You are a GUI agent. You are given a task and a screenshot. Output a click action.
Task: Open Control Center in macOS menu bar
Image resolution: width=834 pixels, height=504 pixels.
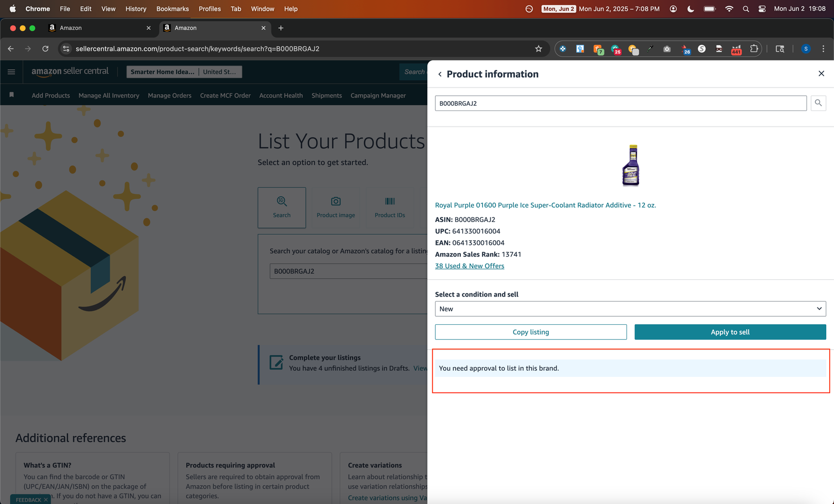click(762, 9)
